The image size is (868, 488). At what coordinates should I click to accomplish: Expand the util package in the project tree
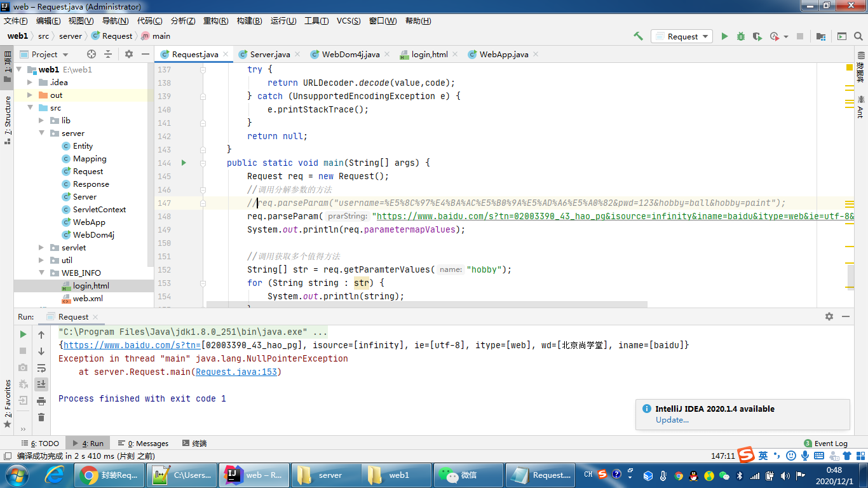41,260
